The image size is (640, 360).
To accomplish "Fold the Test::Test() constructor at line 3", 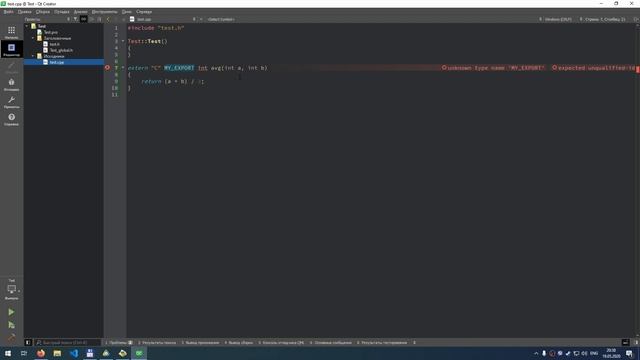I will (123, 41).
